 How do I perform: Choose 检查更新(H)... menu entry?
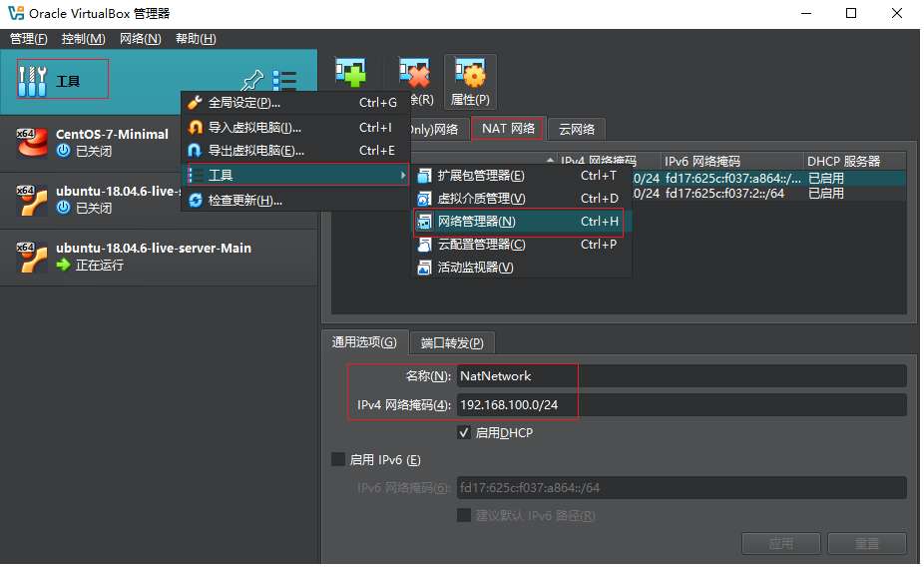(x=294, y=201)
